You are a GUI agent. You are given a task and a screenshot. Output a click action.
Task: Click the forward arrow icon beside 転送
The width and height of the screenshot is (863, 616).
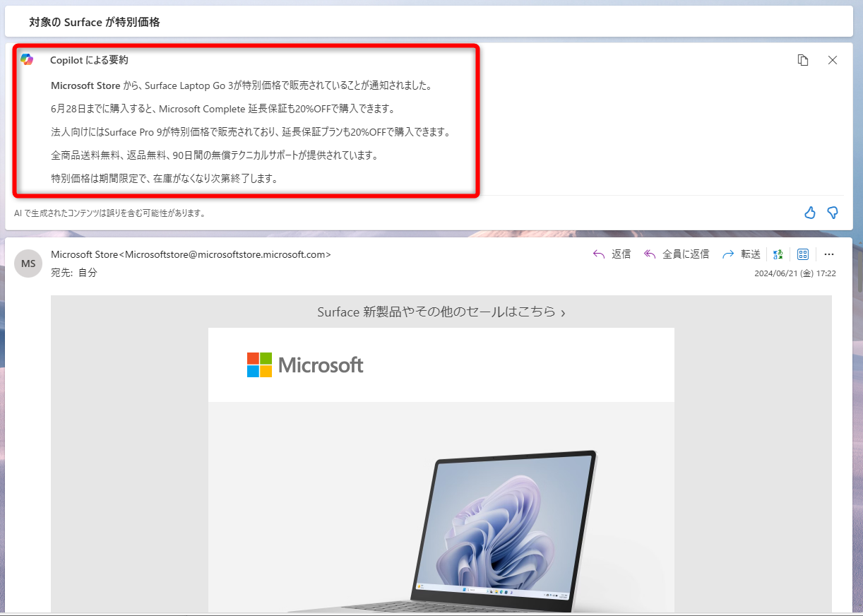coord(730,254)
